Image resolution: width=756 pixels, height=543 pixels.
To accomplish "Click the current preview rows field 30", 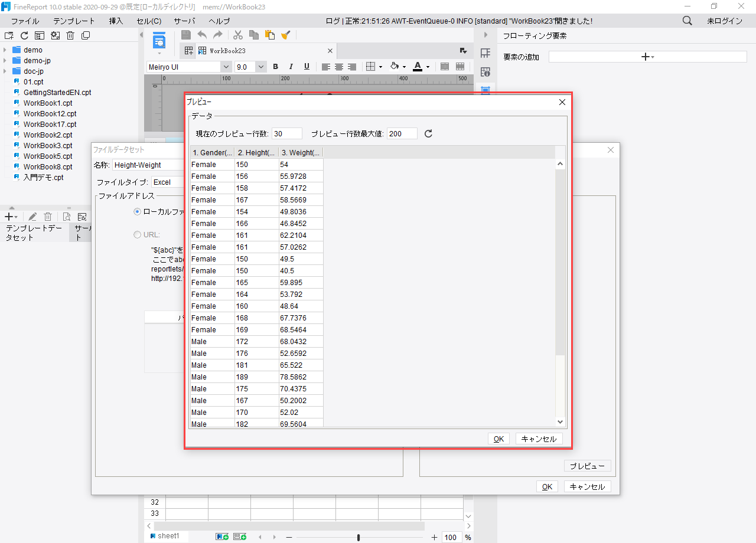I will pyautogui.click(x=286, y=134).
